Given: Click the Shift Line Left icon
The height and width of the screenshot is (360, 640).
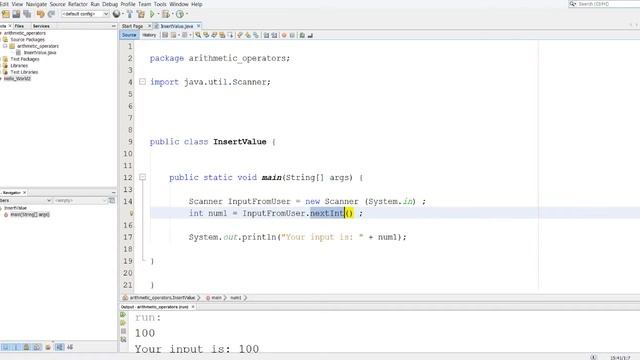Looking at the screenshot, I should point(266,36).
